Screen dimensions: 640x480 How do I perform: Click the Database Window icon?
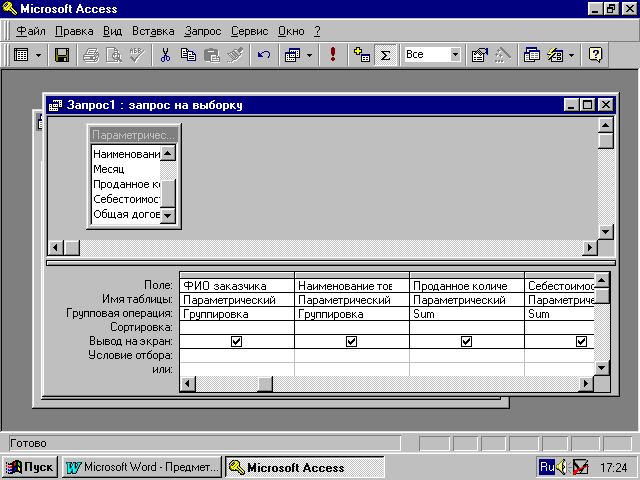(x=532, y=55)
